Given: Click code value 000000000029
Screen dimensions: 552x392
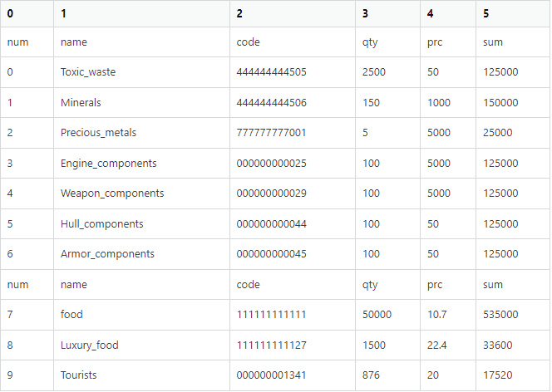Looking at the screenshot, I should click(271, 194).
